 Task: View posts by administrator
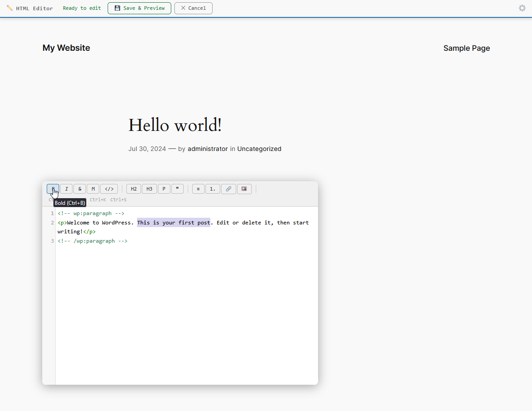(208, 149)
